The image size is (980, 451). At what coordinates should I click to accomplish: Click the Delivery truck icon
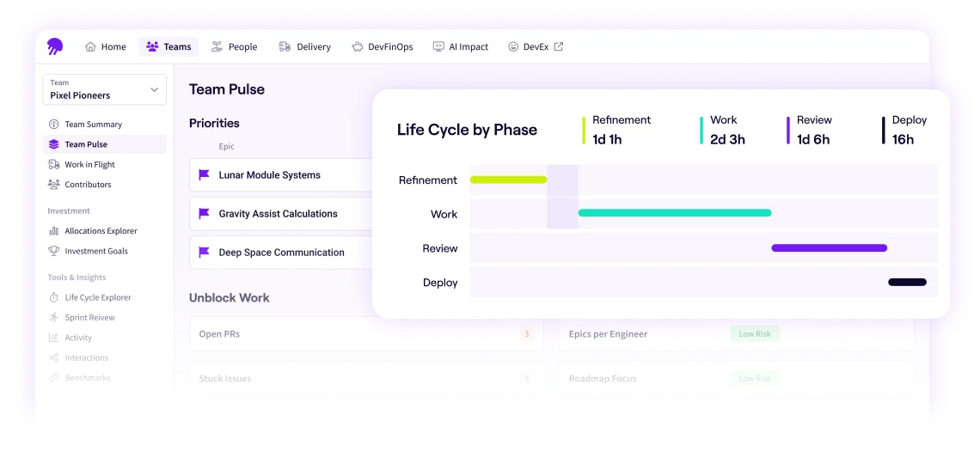pyautogui.click(x=285, y=46)
